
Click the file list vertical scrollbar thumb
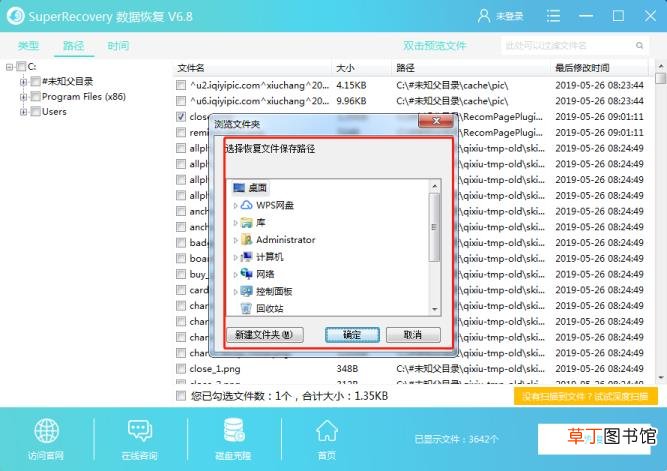(x=660, y=78)
